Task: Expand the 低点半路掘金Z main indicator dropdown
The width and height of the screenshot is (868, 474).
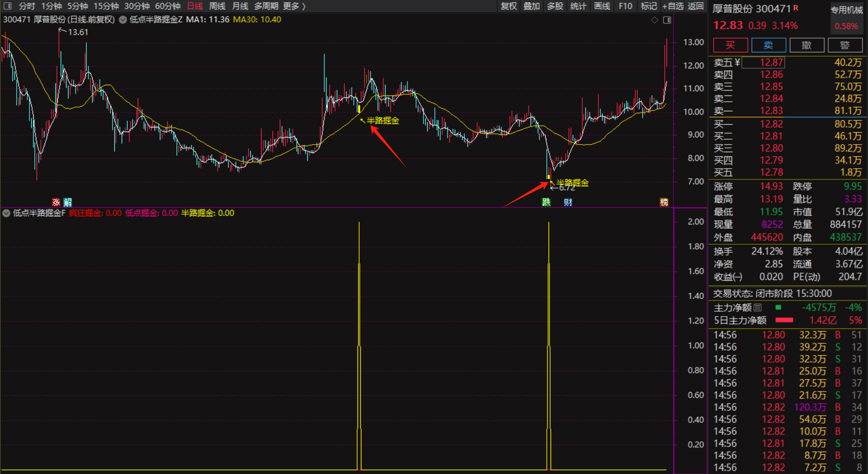Action: (x=123, y=20)
